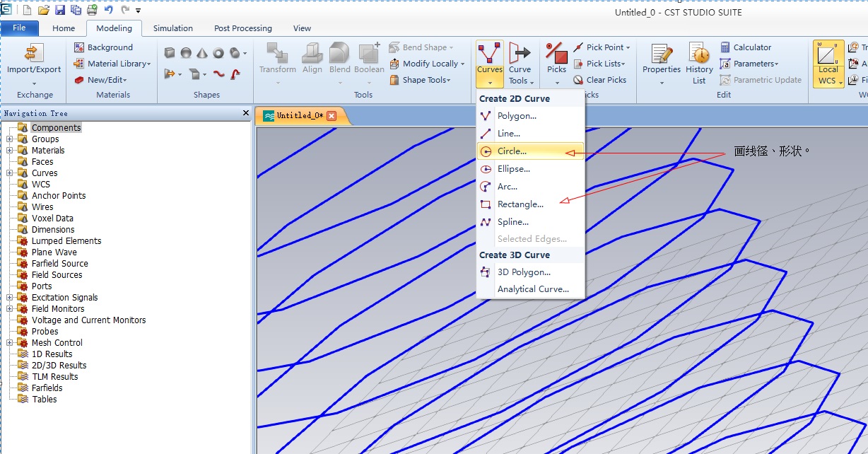Close the Untitled_0 document tab
This screenshot has height=454, width=868.
(x=332, y=116)
